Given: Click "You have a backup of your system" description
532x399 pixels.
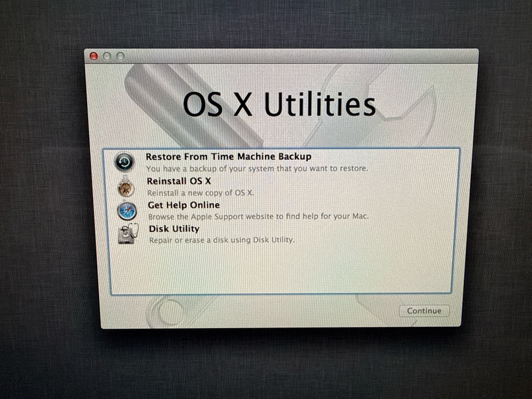Looking at the screenshot, I should (257, 168).
